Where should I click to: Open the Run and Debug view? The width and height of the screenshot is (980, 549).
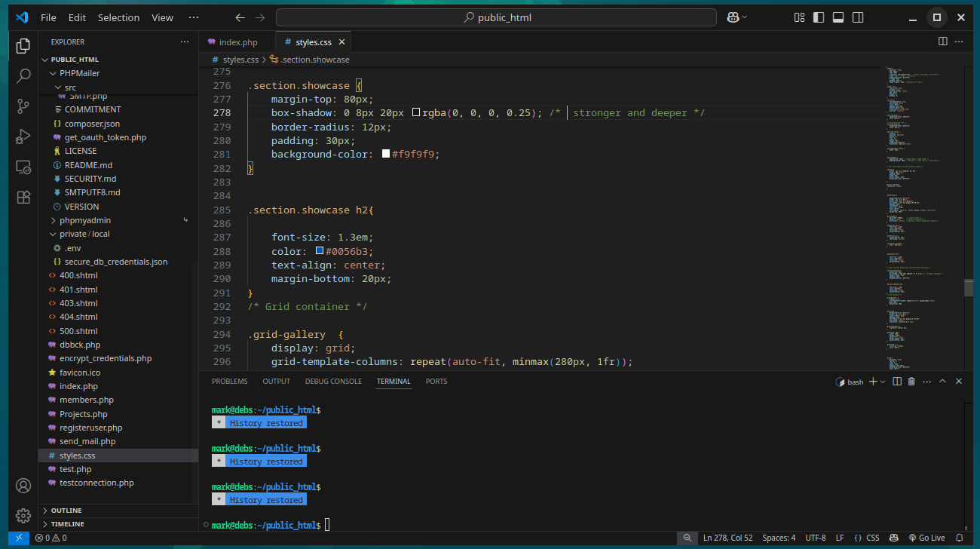(x=23, y=136)
